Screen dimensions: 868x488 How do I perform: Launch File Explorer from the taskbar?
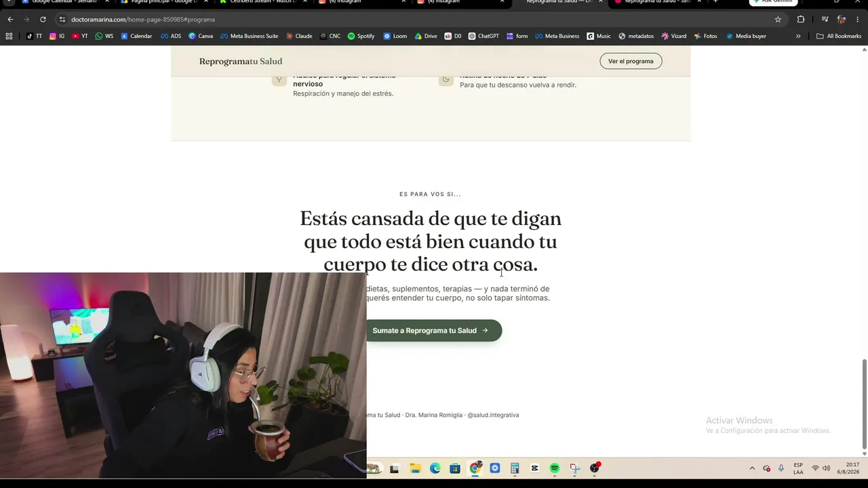point(415,468)
